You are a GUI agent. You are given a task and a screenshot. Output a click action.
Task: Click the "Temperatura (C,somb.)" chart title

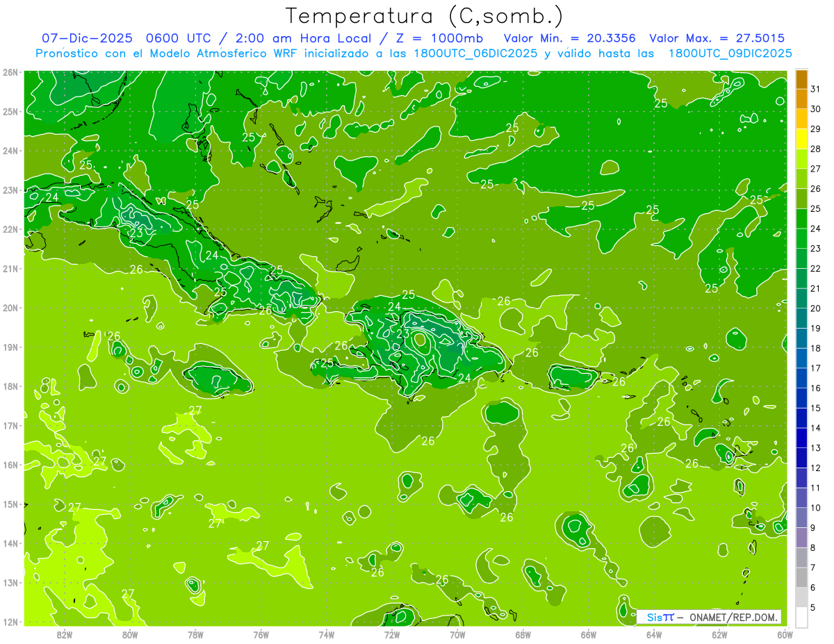coord(425,15)
